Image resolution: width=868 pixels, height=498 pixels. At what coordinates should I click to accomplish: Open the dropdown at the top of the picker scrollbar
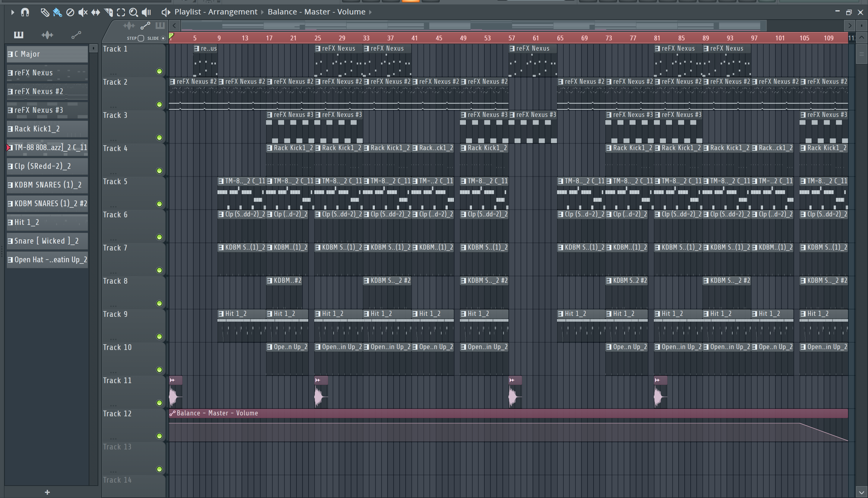93,48
